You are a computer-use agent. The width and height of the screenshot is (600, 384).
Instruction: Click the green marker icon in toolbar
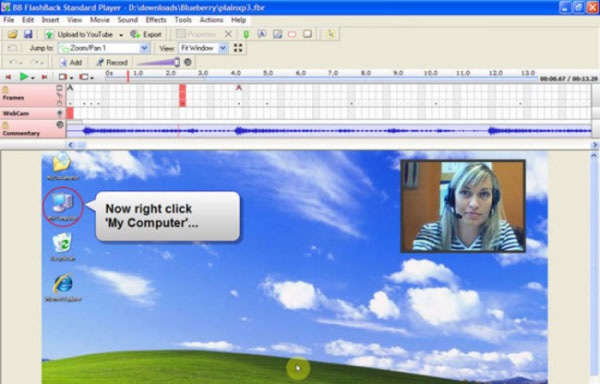[246, 34]
